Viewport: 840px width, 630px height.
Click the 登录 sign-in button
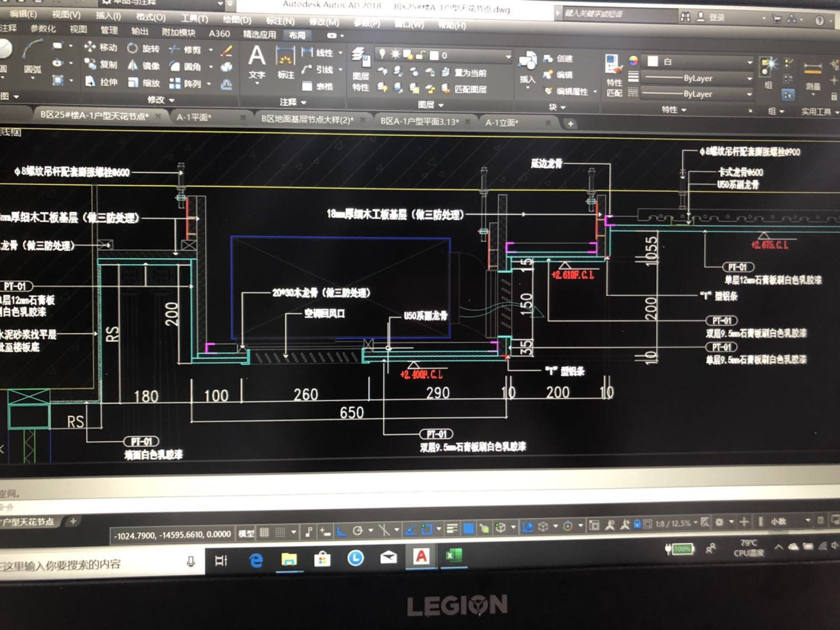click(709, 17)
